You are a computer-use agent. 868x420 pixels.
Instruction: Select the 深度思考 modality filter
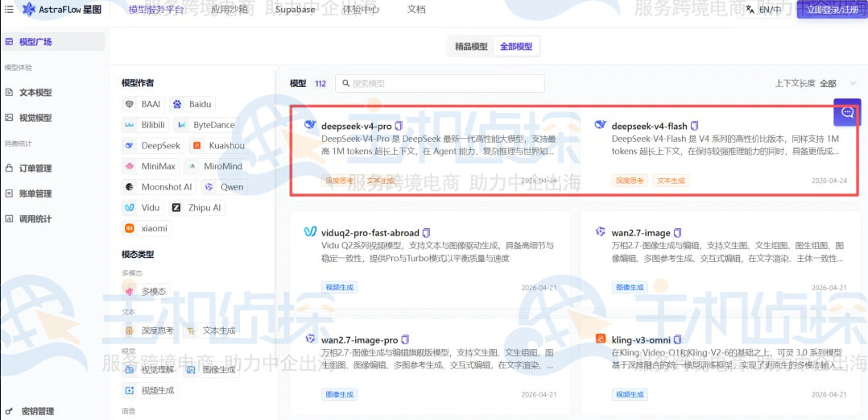pos(150,331)
